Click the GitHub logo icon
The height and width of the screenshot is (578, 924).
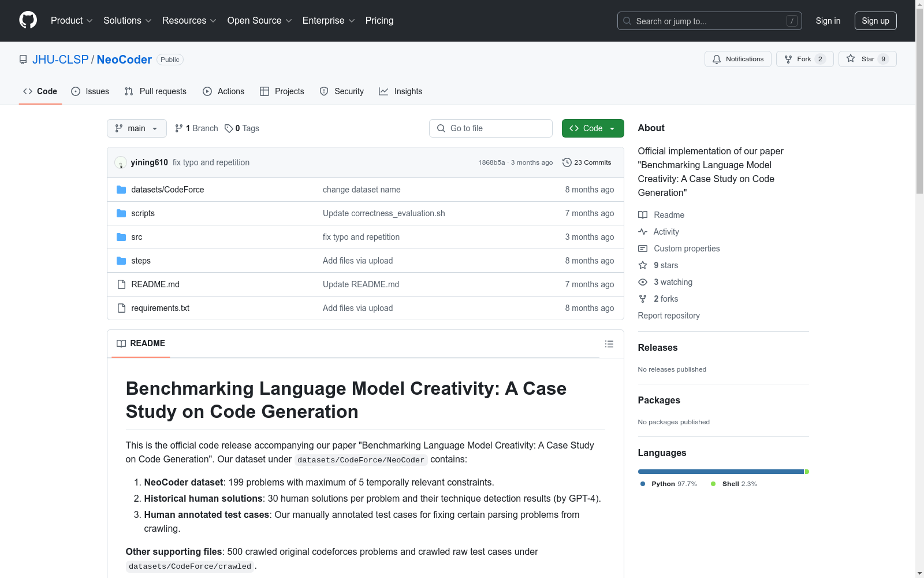28,20
